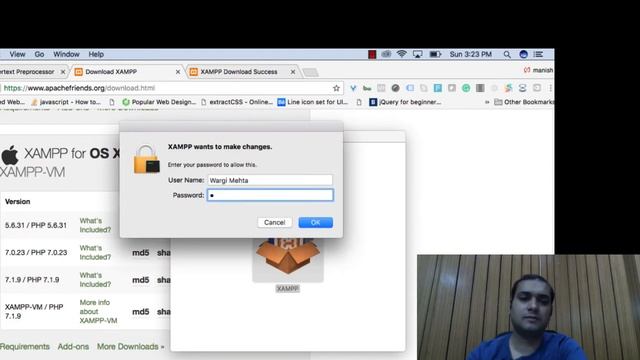Open 'jQuery for beginner...' bookmark
Image resolution: width=640 pixels, height=360 pixels.
(405, 102)
